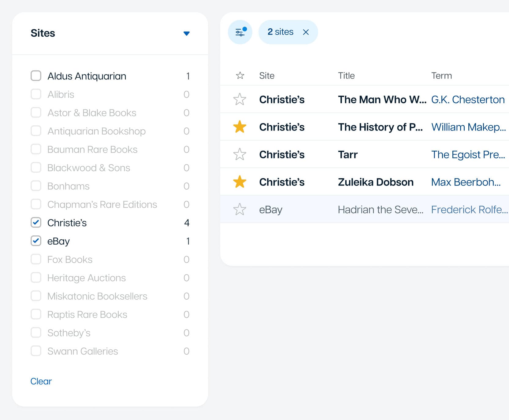Click the Sotheby's label

[69, 333]
